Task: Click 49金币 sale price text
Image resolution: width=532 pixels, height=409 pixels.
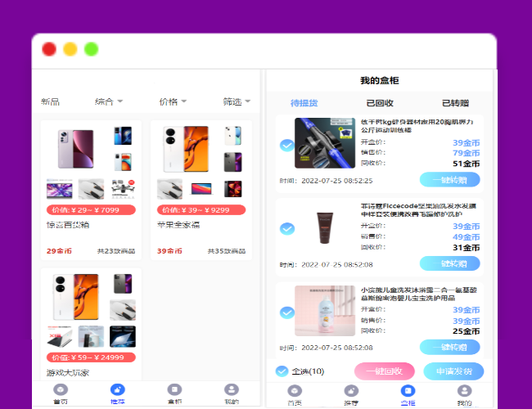Action: (467, 236)
